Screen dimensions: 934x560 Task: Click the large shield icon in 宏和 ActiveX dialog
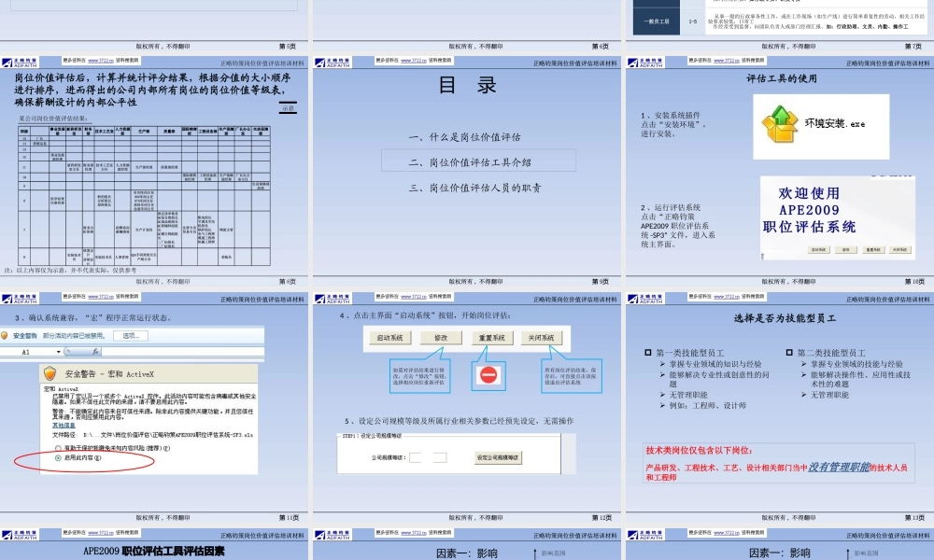pos(50,373)
